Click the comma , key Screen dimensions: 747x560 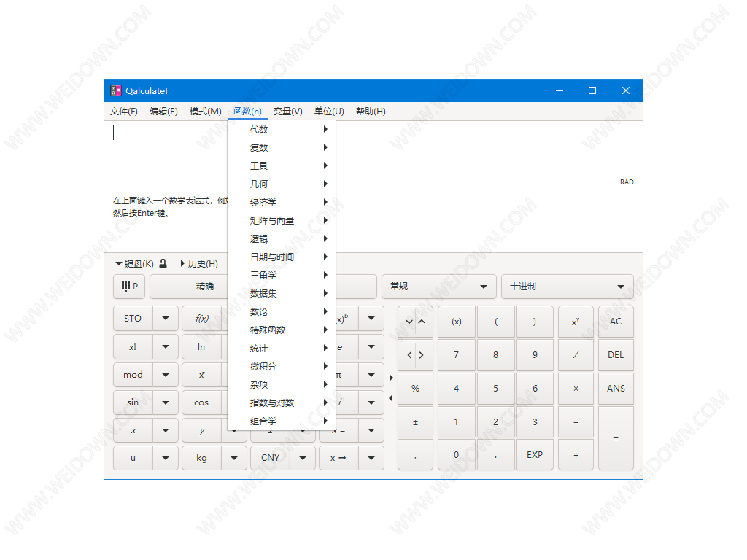tap(415, 455)
